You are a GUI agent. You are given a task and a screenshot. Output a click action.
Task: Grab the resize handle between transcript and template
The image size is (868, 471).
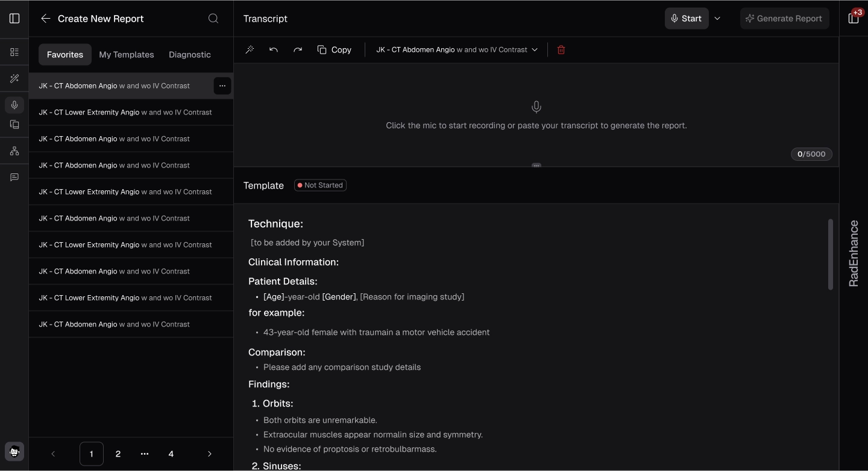click(536, 166)
